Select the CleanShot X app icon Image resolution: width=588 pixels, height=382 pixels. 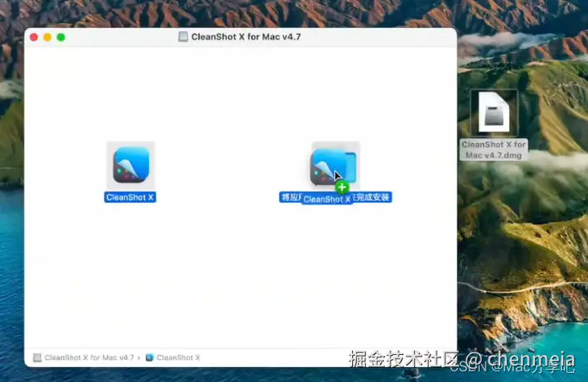click(x=131, y=164)
